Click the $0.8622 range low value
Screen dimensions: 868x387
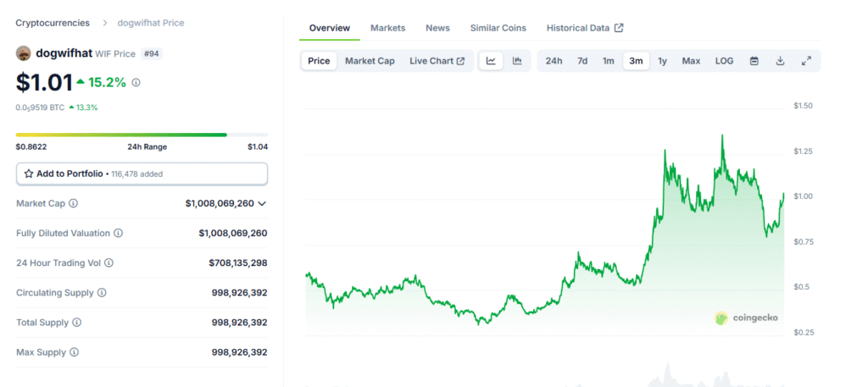coord(31,147)
